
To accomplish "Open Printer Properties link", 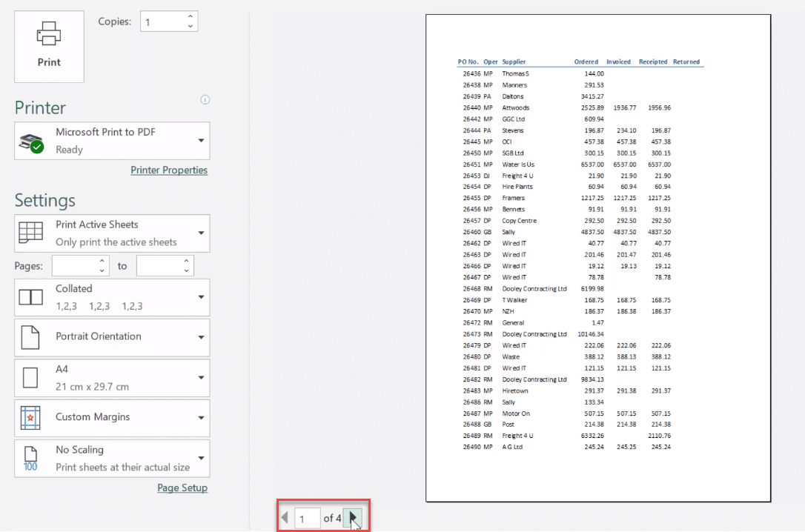I will (169, 170).
